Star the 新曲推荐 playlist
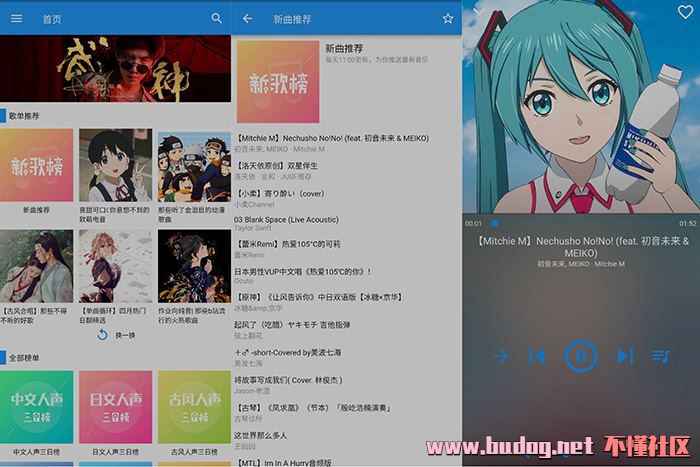Image resolution: width=700 pixels, height=467 pixels. (448, 18)
